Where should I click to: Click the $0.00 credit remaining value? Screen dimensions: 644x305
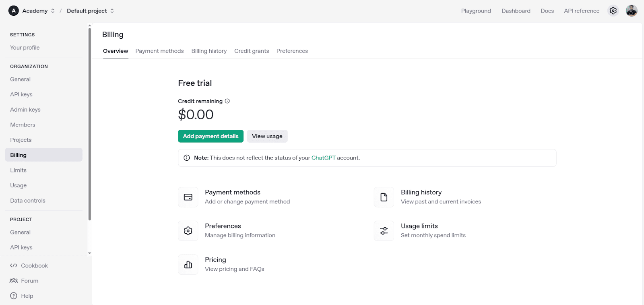click(x=196, y=115)
